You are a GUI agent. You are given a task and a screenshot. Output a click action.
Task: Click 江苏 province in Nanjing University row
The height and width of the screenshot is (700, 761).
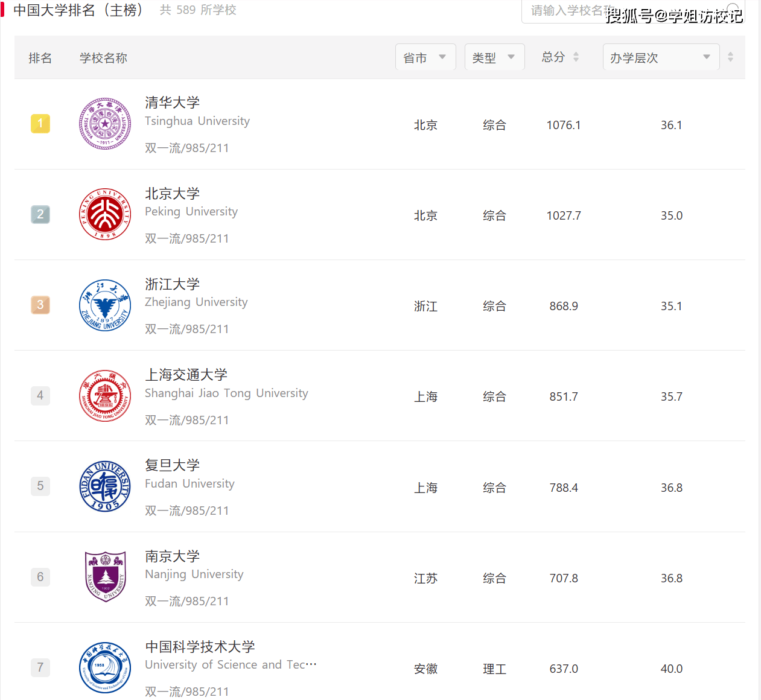(425, 578)
